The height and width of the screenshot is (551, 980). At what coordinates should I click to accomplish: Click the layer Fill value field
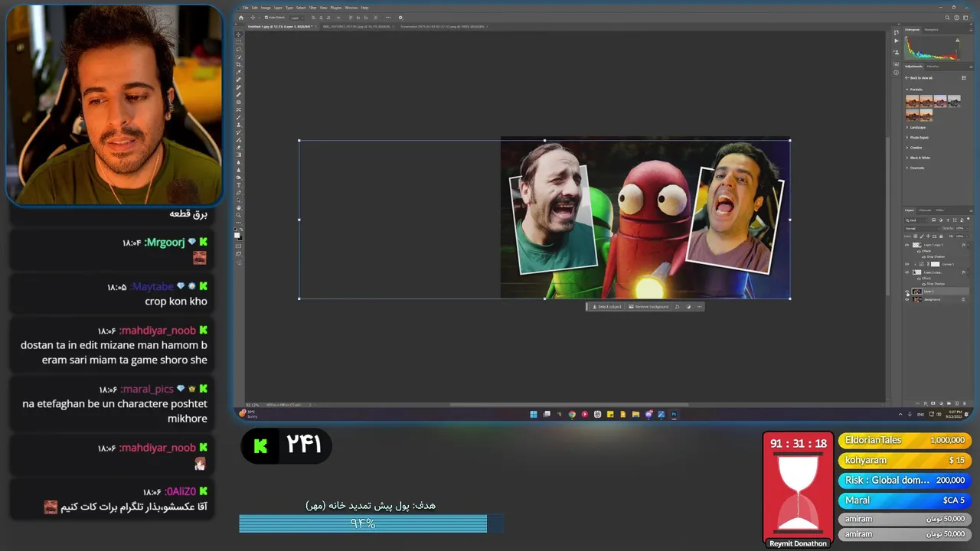pyautogui.click(x=959, y=236)
